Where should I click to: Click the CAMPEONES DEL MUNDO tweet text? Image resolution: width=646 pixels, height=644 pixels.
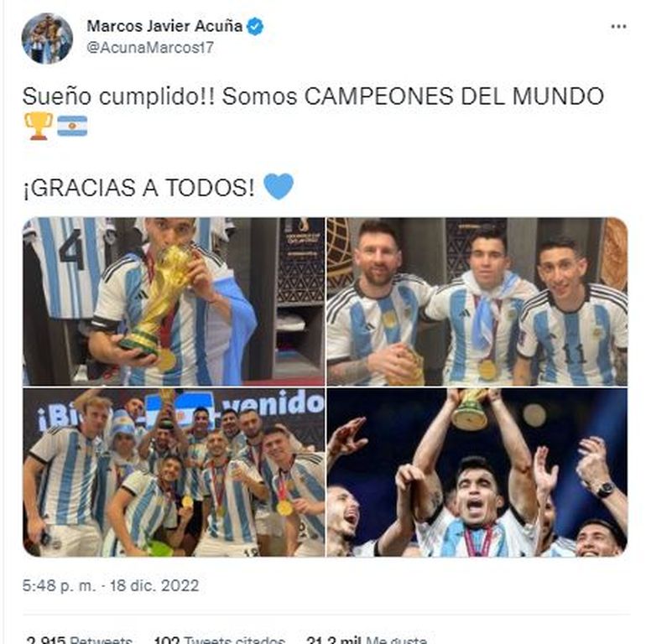coord(454,96)
